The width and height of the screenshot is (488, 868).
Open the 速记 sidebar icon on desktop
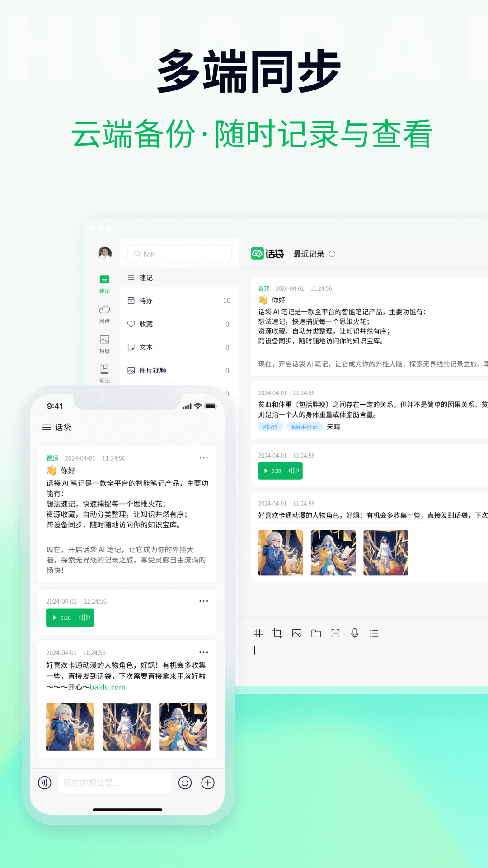tap(104, 284)
